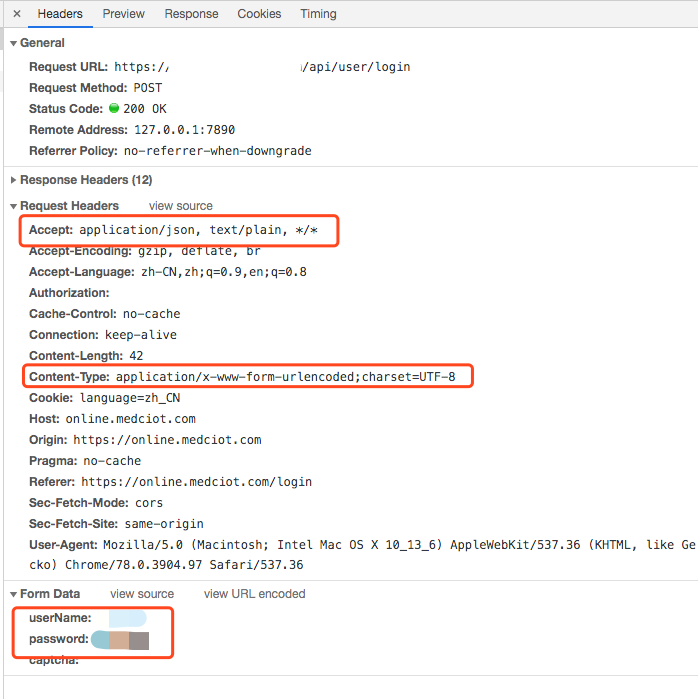Select the Request URL value

pyautogui.click(x=262, y=67)
